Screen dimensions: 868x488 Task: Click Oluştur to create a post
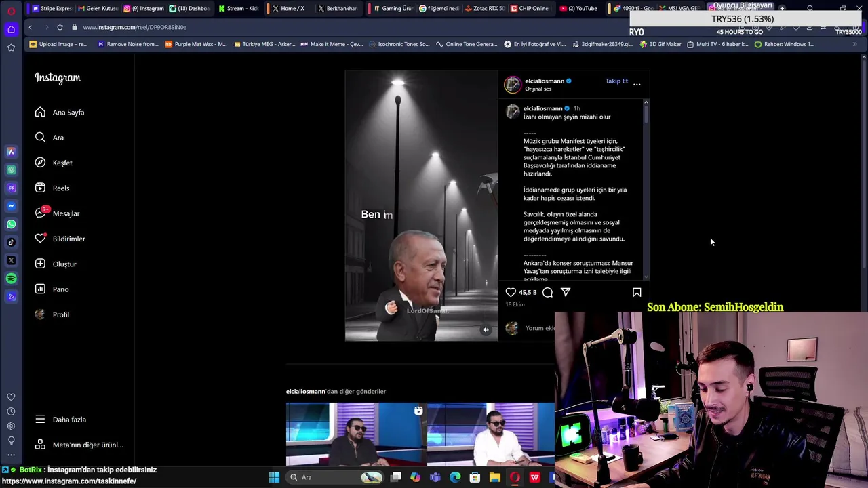tap(56, 264)
